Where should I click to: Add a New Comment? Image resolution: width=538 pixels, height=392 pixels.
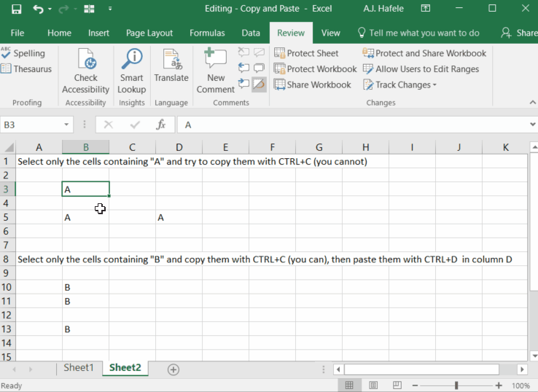[216, 71]
